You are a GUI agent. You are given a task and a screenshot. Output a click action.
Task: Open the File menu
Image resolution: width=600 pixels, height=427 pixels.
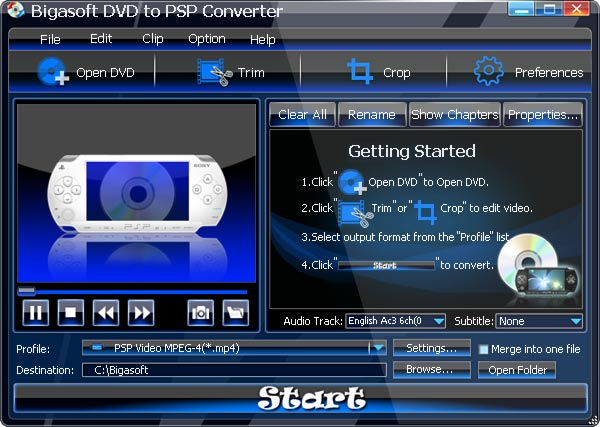[x=50, y=39]
